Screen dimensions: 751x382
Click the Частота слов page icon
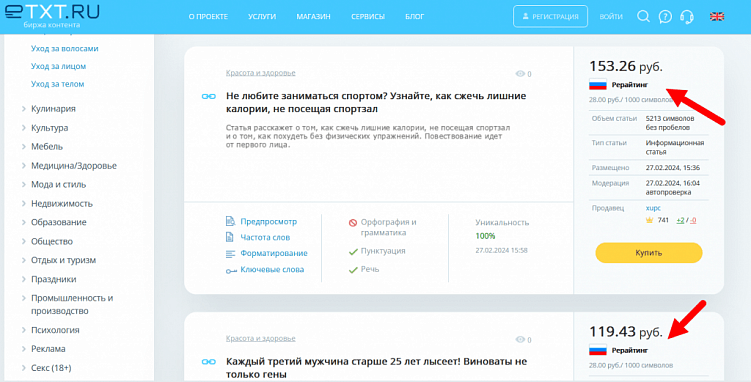(x=230, y=237)
